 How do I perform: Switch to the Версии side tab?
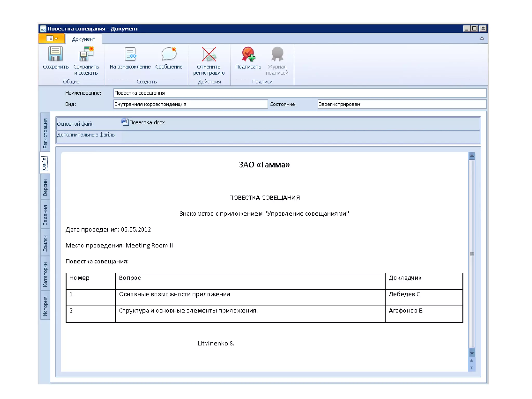[x=45, y=187]
